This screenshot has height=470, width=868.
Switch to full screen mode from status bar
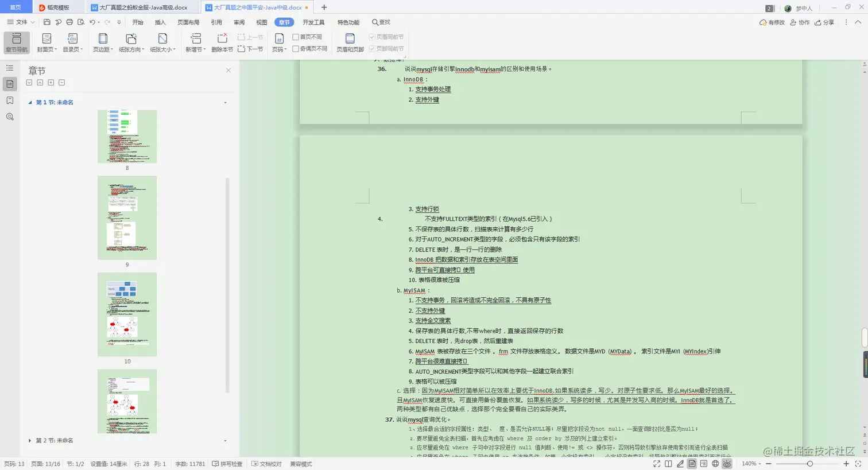point(656,463)
